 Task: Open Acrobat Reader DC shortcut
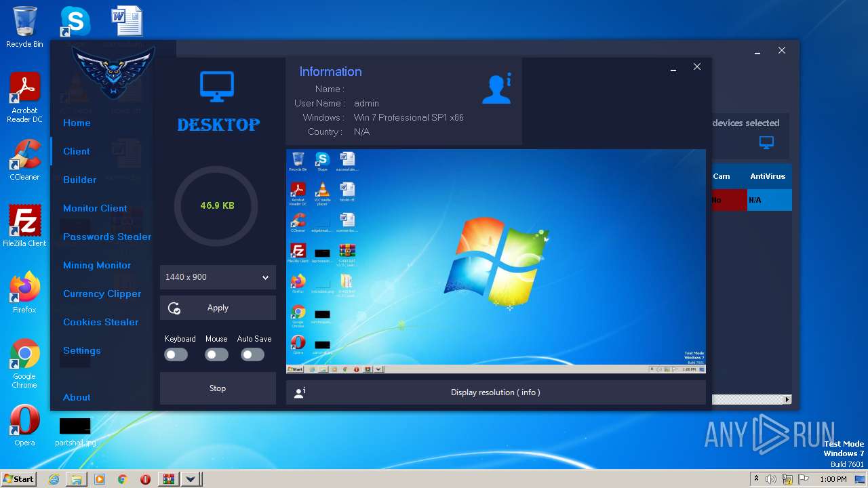(24, 98)
